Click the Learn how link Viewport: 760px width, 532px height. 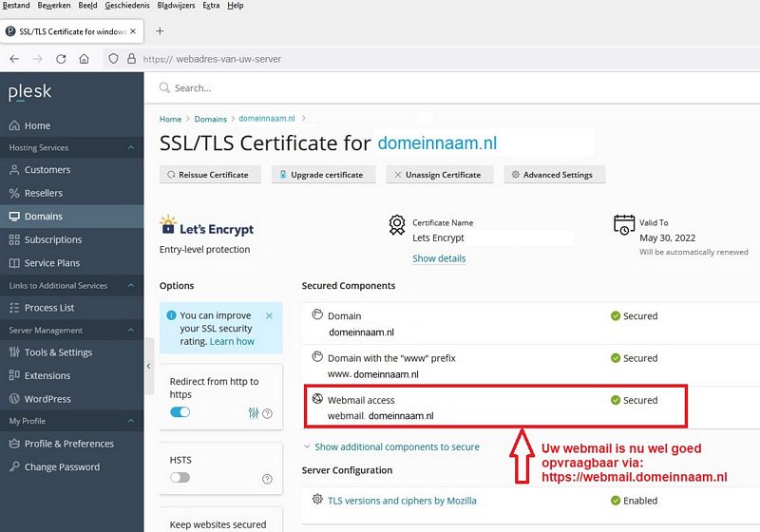232,342
